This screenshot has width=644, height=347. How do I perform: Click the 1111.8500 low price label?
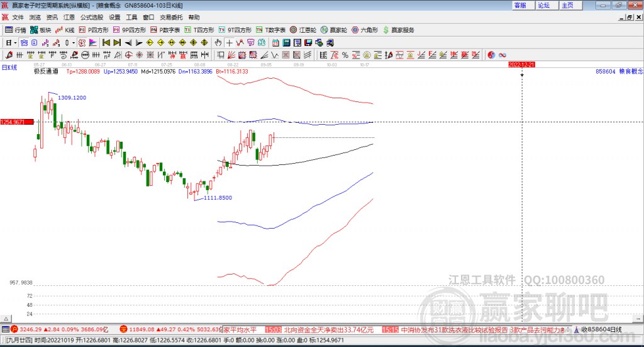tap(218, 198)
